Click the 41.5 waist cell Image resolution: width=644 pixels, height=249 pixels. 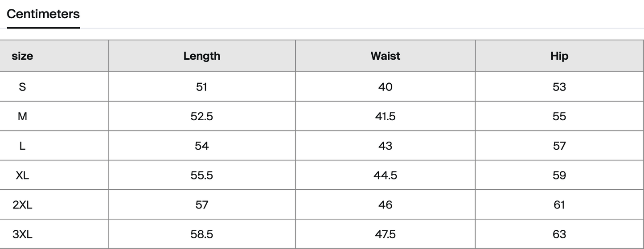pyautogui.click(x=385, y=116)
